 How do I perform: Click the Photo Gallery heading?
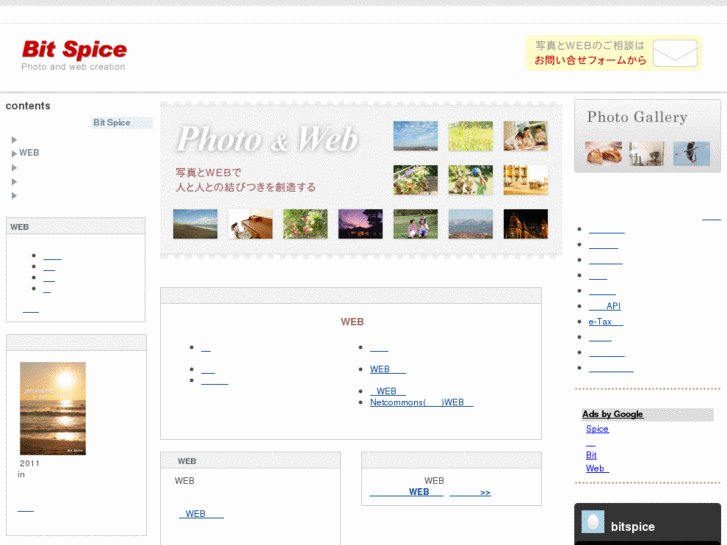pyautogui.click(x=637, y=117)
